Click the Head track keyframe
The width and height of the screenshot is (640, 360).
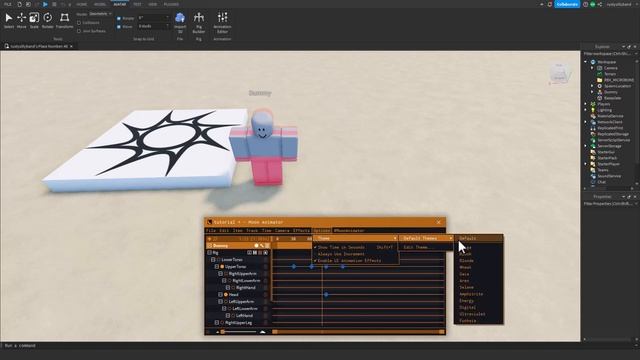tap(326, 294)
